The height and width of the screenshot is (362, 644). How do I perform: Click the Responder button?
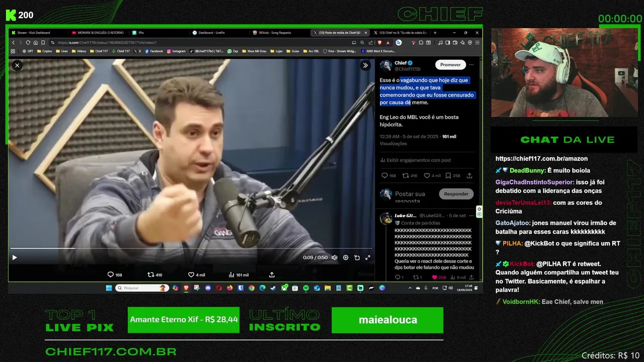click(x=456, y=194)
